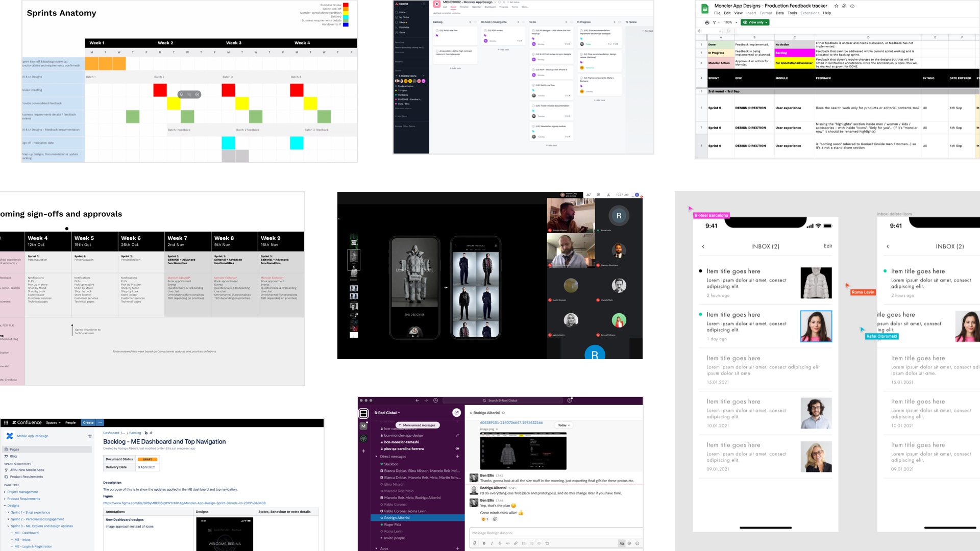Expand Sprint 1 - Shop experience node
This screenshot has height=551, width=980.
[9, 512]
